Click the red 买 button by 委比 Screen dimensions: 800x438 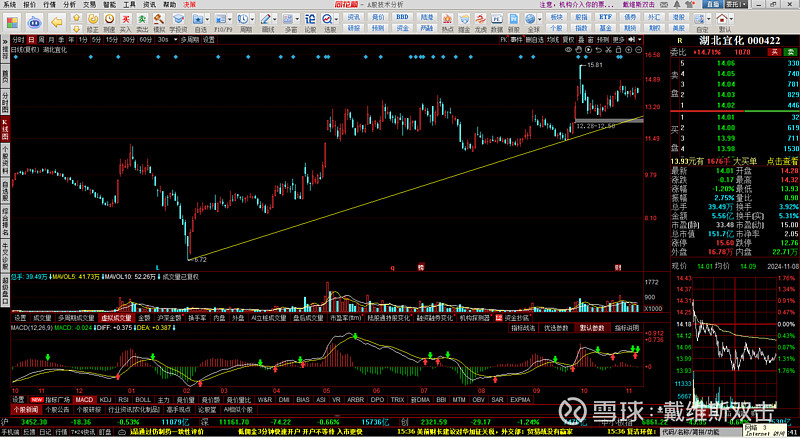(x=774, y=52)
